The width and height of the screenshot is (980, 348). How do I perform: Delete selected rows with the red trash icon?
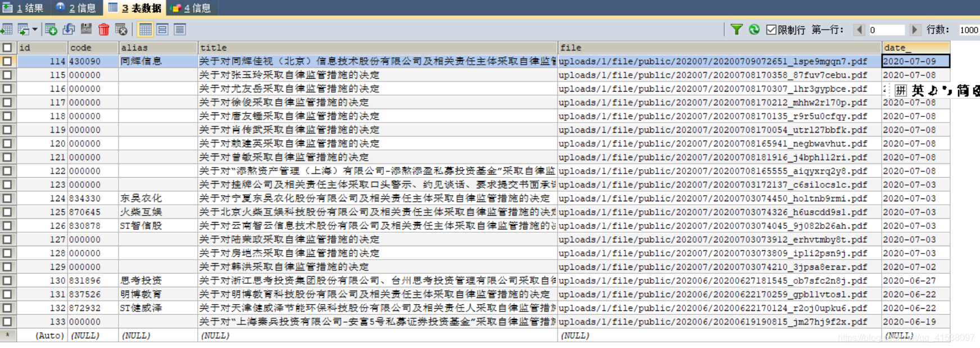click(103, 29)
